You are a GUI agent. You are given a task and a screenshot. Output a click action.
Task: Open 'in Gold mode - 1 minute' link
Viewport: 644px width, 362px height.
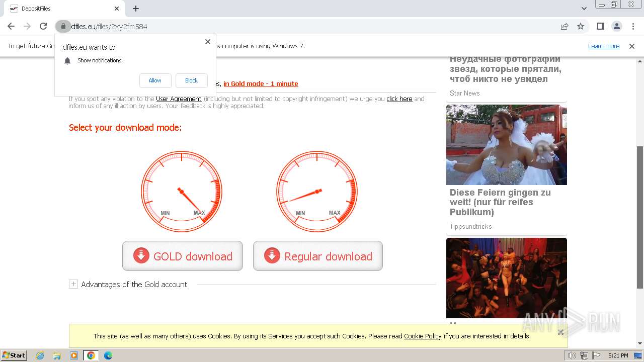pos(261,83)
